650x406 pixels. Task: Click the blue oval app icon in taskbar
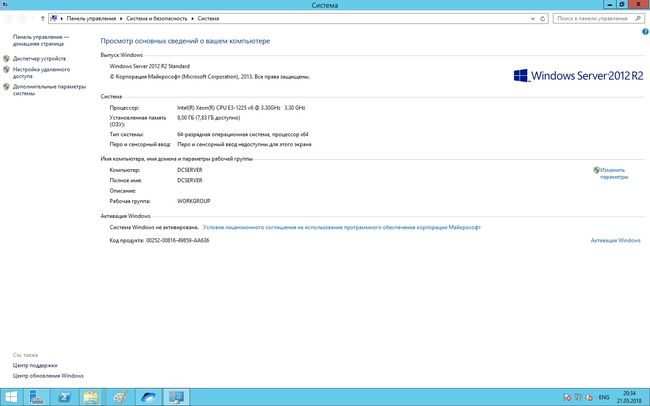(x=148, y=397)
